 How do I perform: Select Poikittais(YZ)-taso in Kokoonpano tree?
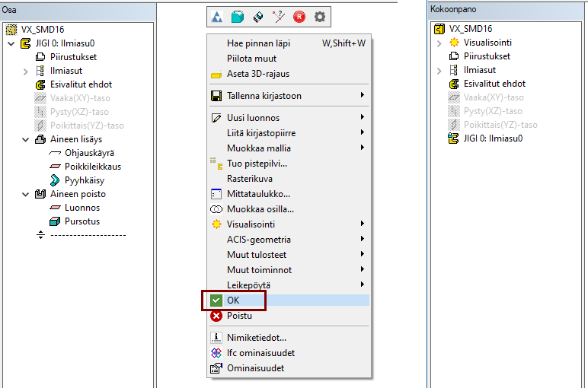click(x=500, y=125)
